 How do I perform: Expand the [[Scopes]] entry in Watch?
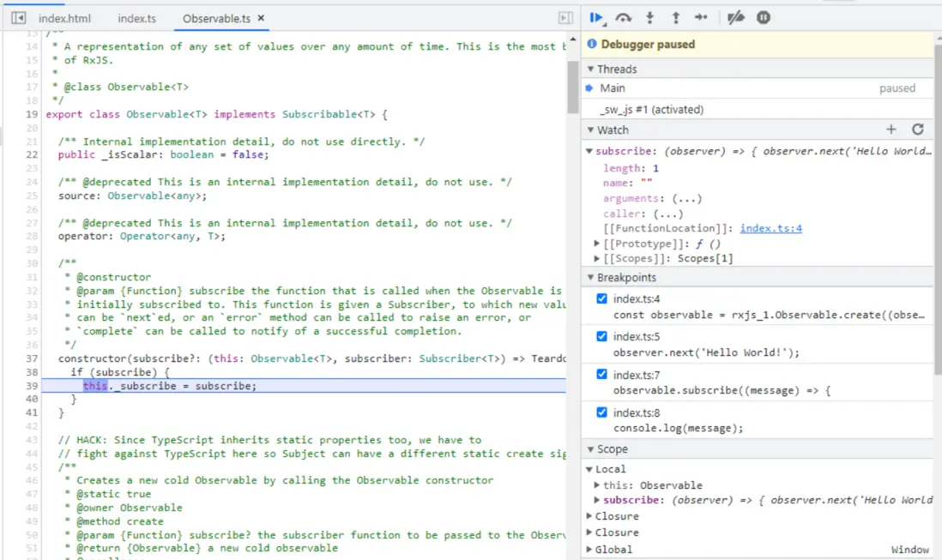coord(597,258)
